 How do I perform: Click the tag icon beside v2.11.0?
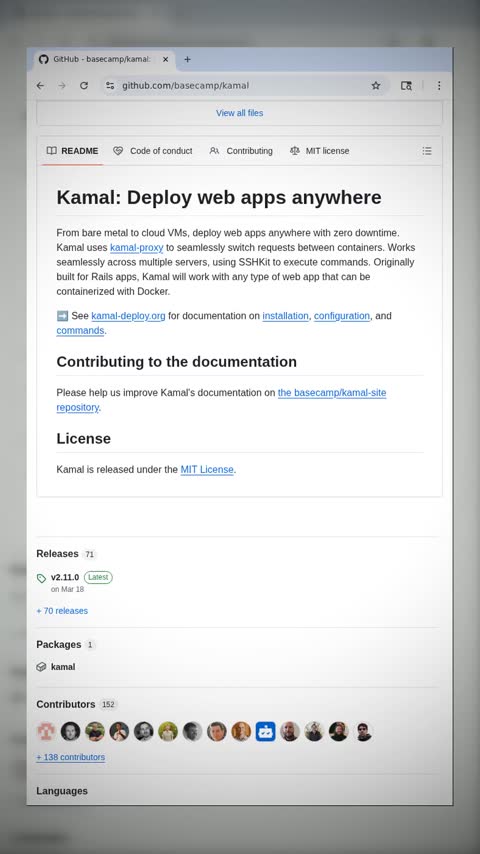(41, 578)
